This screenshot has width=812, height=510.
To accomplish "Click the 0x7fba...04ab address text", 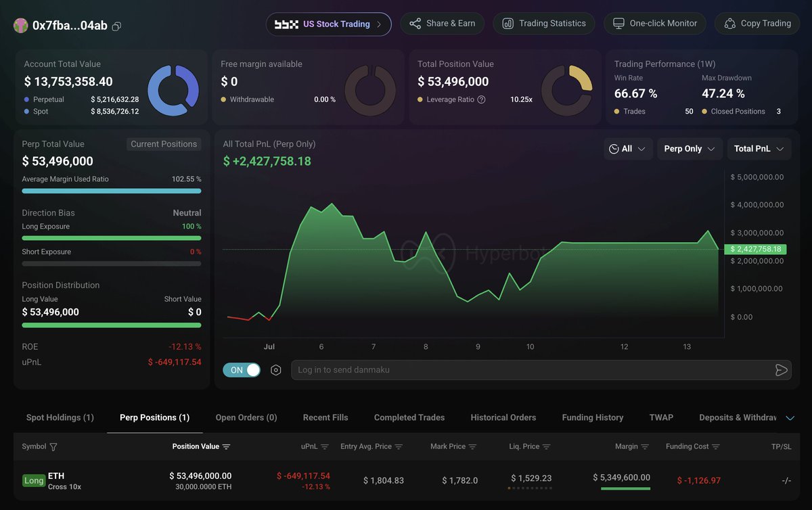I will [x=70, y=26].
